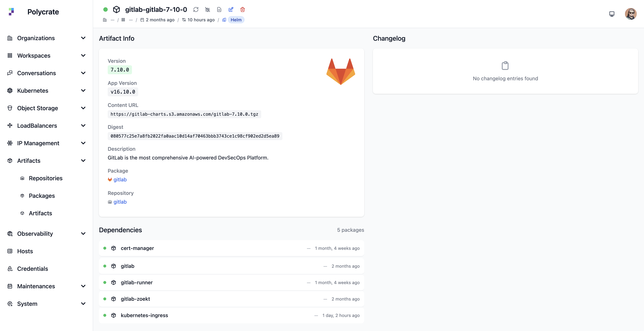Click "1 day, 2 hours ago" in kubernetes-ingress row
The width and height of the screenshot is (644, 331).
click(x=341, y=315)
